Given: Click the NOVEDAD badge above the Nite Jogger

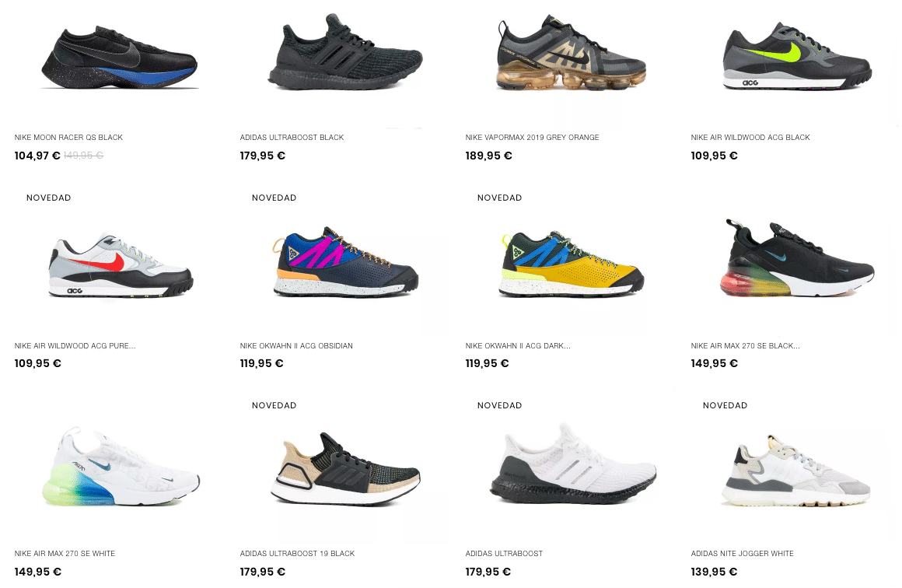Looking at the screenshot, I should (725, 405).
